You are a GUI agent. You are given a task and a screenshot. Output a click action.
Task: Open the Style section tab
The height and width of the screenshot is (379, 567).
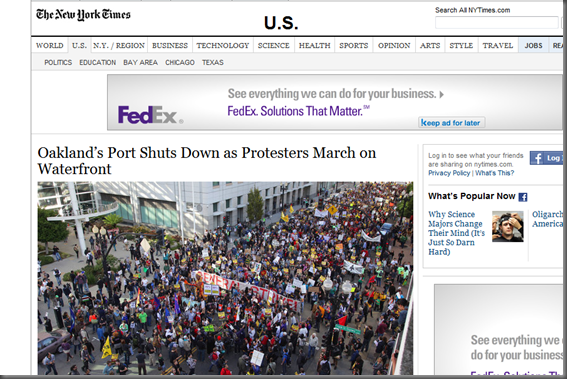(461, 46)
